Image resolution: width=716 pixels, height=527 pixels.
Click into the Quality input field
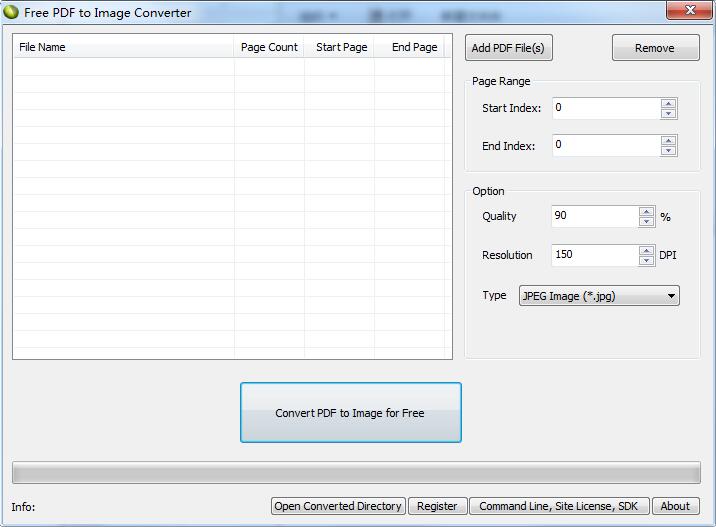(595, 216)
